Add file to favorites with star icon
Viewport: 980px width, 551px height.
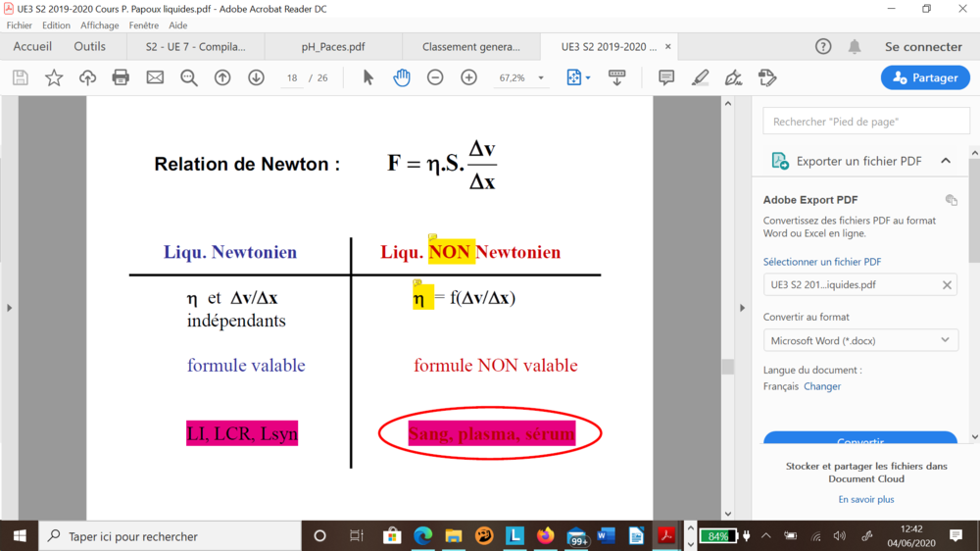(54, 77)
